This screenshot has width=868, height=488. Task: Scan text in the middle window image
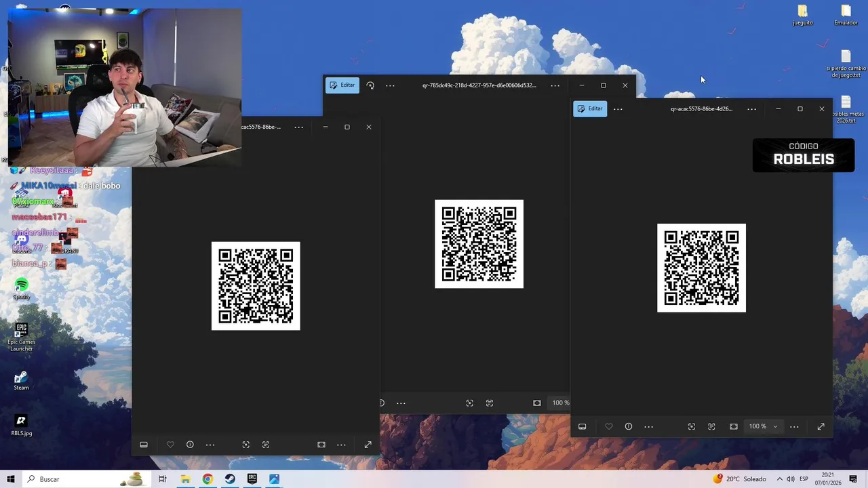point(490,403)
